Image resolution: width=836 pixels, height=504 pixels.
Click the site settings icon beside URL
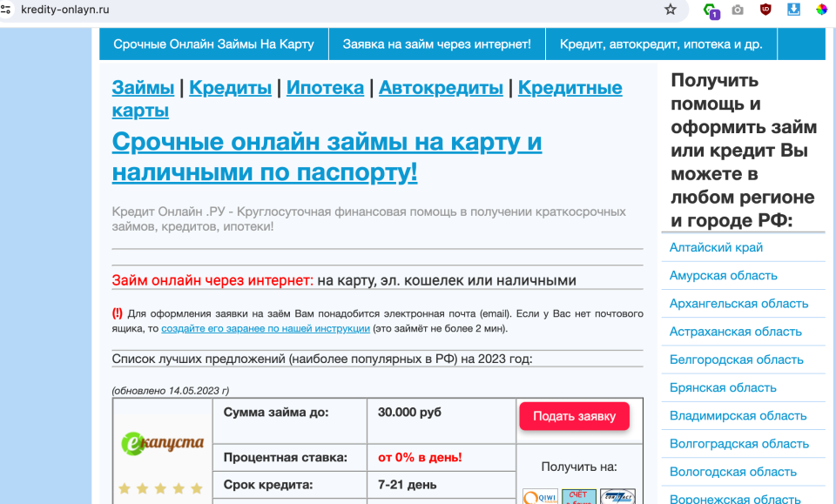coord(6,10)
